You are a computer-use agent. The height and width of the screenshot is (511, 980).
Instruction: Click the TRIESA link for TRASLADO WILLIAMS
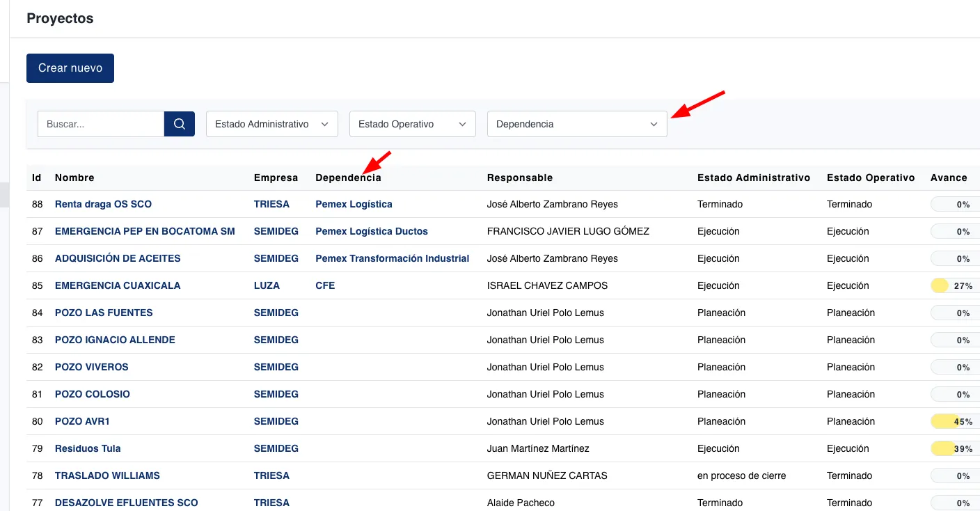(x=271, y=475)
